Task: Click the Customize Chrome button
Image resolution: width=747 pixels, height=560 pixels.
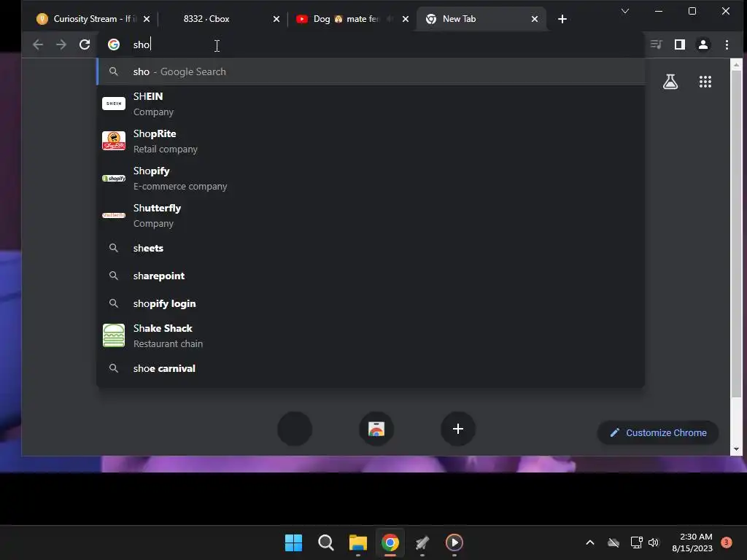Action: pos(658,432)
